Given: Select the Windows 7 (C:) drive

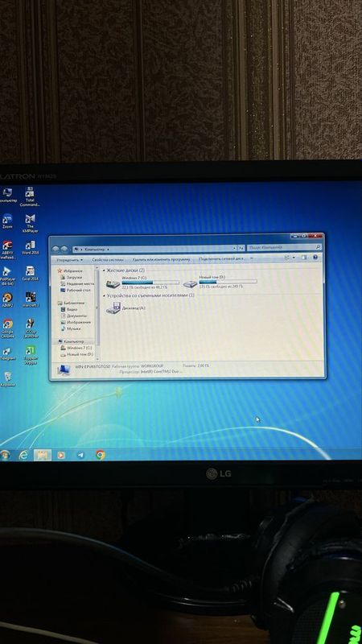Looking at the screenshot, I should pos(142,283).
